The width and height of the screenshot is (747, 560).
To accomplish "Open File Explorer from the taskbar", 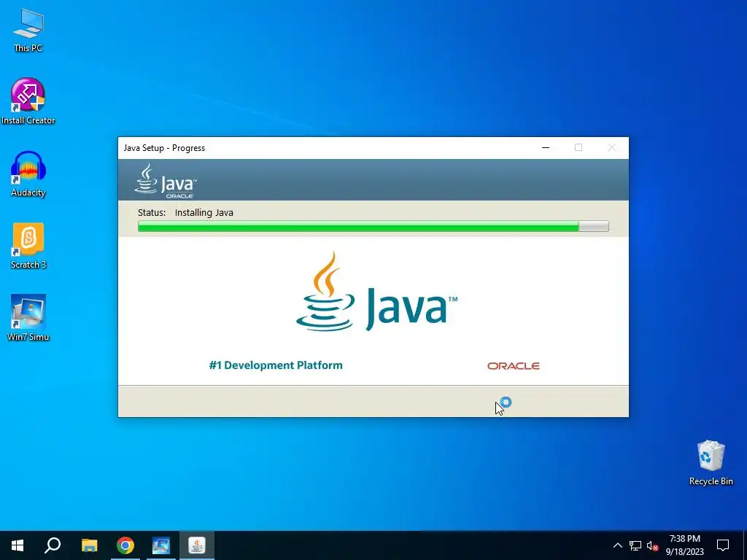I will (89, 545).
